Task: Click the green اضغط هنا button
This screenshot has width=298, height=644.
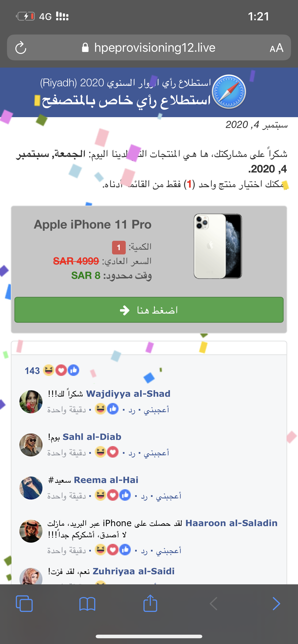Action: [x=149, y=310]
